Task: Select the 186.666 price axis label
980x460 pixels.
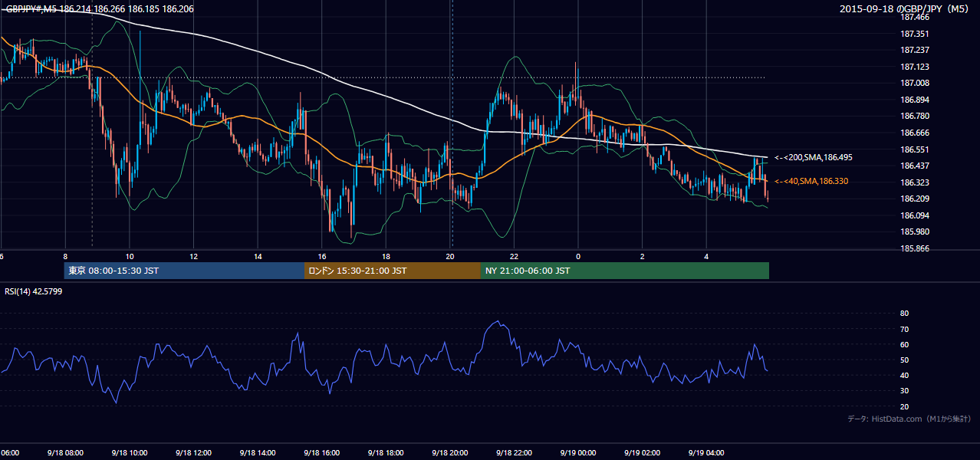Action: 914,132
